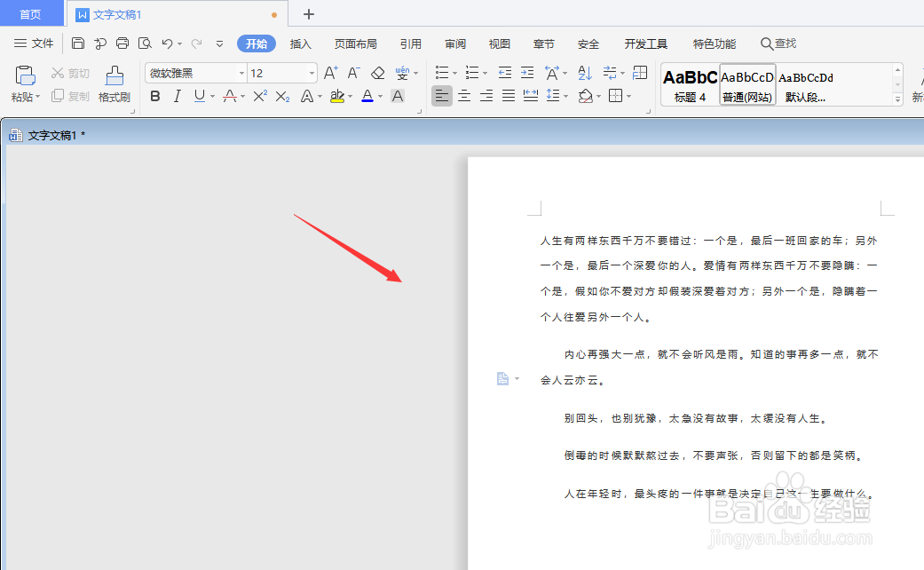924x570 pixels.
Task: Expand the Paste (粘贴) options arrow
Action: tap(37, 97)
